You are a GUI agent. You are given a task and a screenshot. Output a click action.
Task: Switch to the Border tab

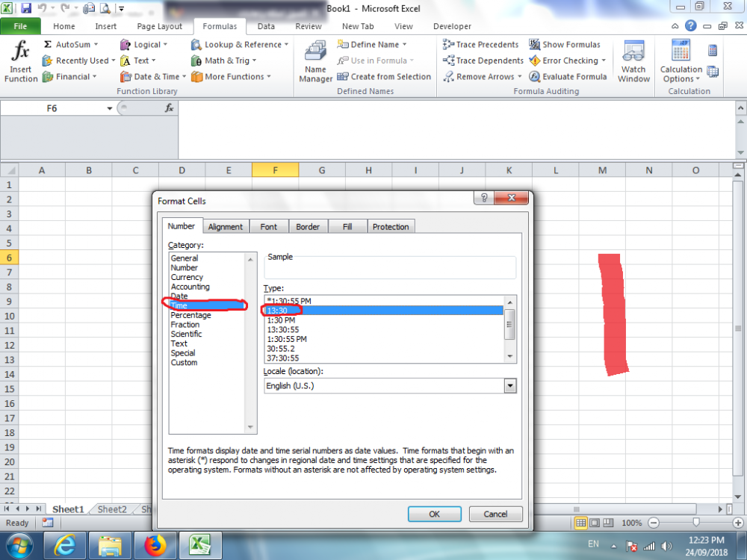(308, 227)
